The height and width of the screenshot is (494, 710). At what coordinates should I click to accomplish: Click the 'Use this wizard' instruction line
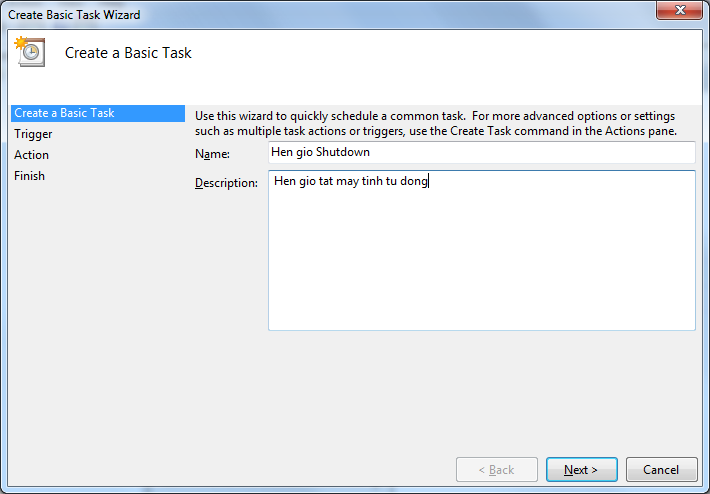coord(435,116)
